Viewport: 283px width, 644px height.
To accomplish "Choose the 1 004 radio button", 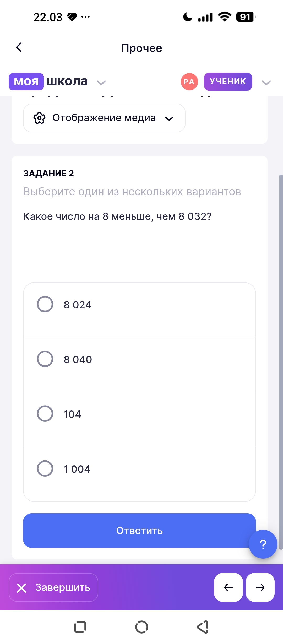I will [x=45, y=468].
